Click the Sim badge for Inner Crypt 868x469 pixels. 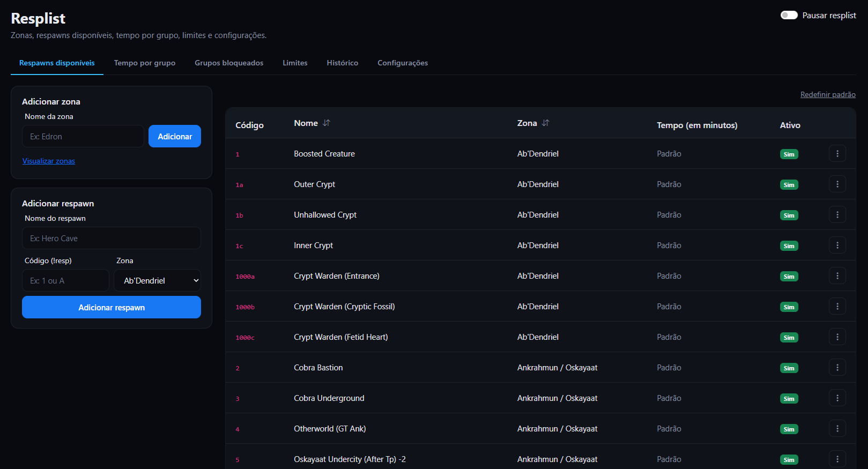tap(789, 246)
